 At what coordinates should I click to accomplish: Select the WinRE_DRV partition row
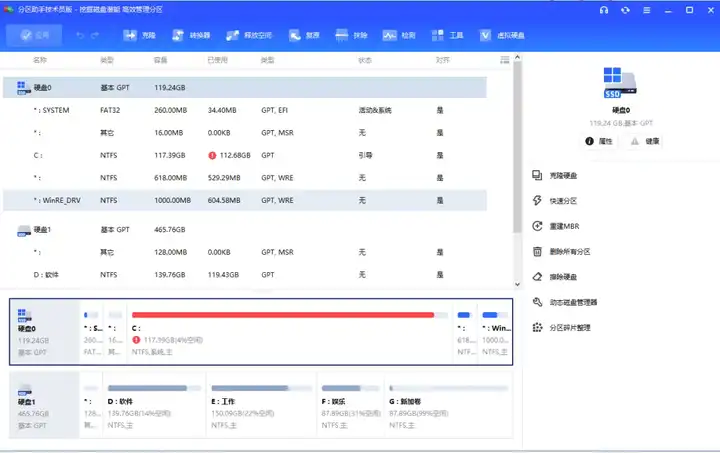245,201
